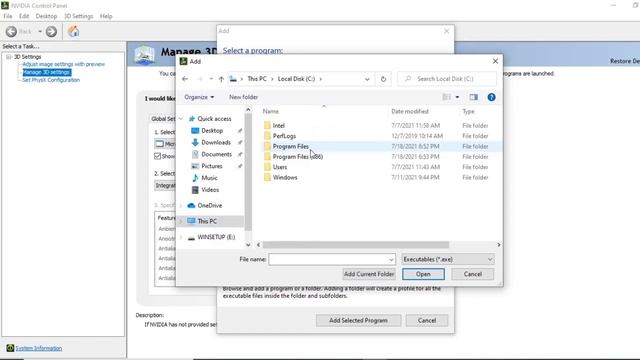Click the Back arrow in NVIDIA toolbar
This screenshot has height=360, width=640.
click(11, 31)
